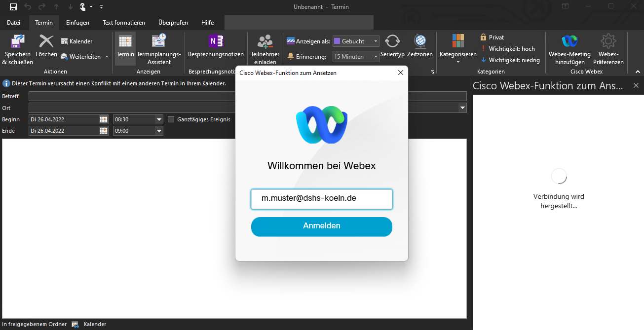Switch to the Überprüfen tab
The width and height of the screenshot is (644, 330).
173,23
